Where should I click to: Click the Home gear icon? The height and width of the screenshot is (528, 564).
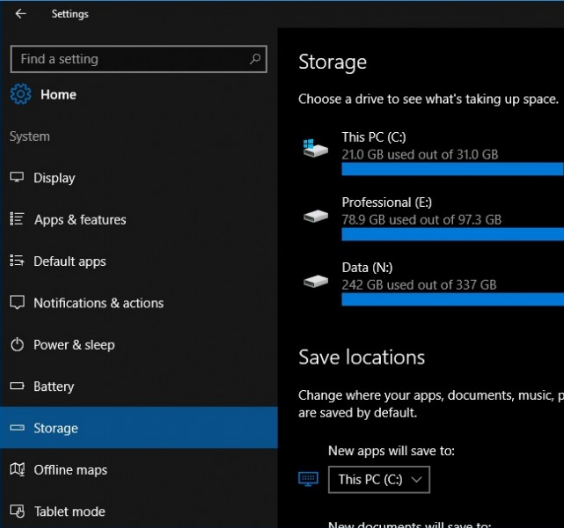point(21,94)
